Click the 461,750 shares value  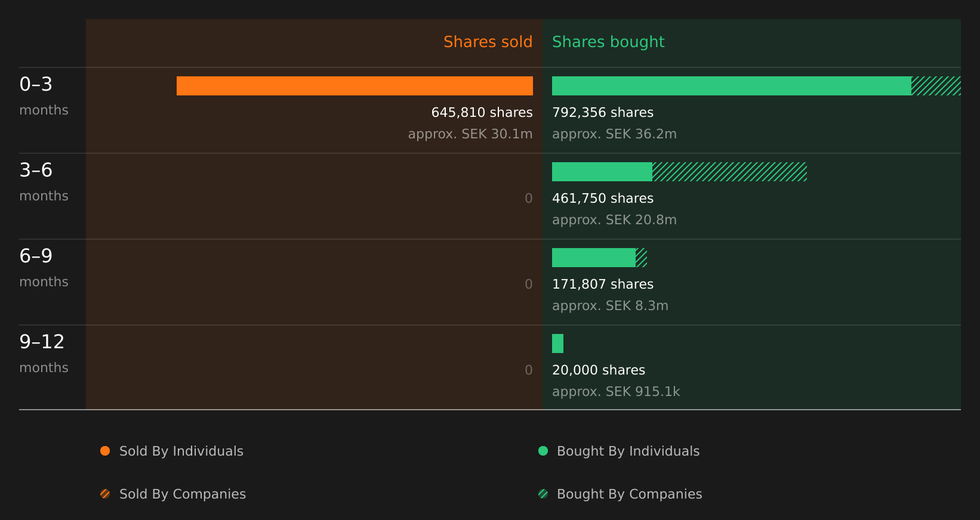click(x=603, y=198)
